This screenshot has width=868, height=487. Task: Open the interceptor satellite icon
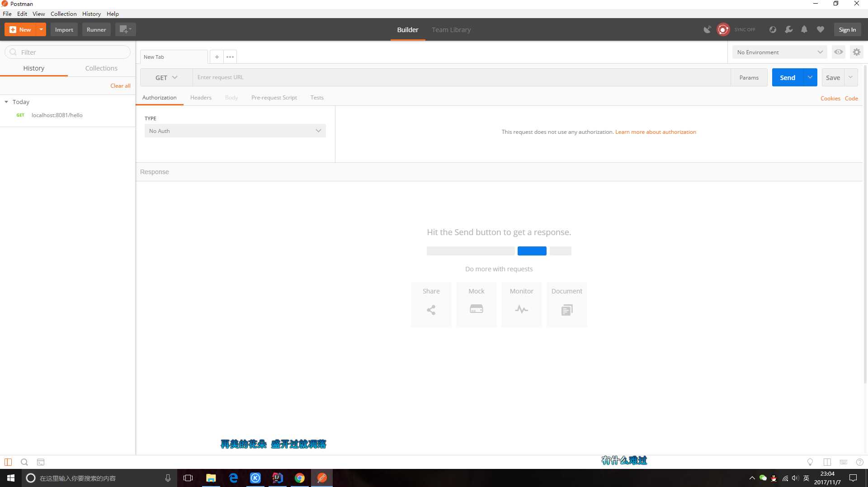point(707,29)
